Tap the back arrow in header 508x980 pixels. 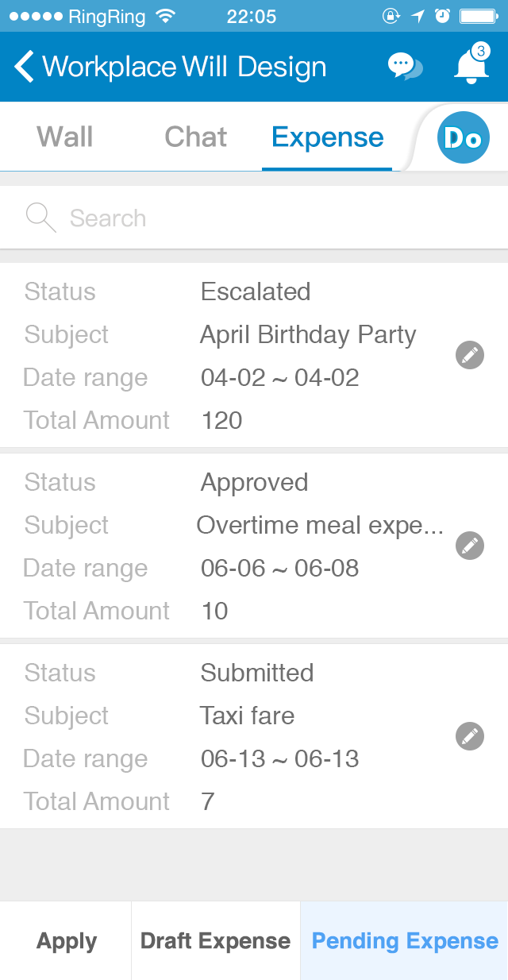point(25,67)
